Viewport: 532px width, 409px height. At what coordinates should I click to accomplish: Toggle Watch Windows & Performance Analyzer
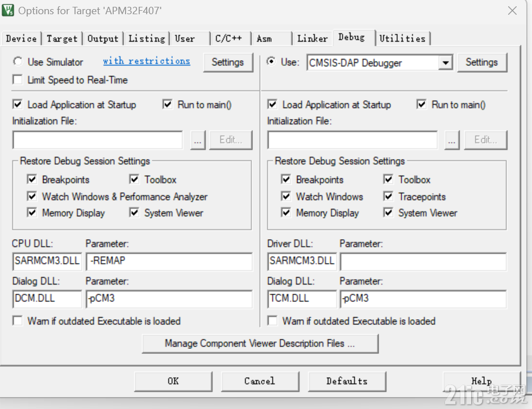click(x=32, y=196)
